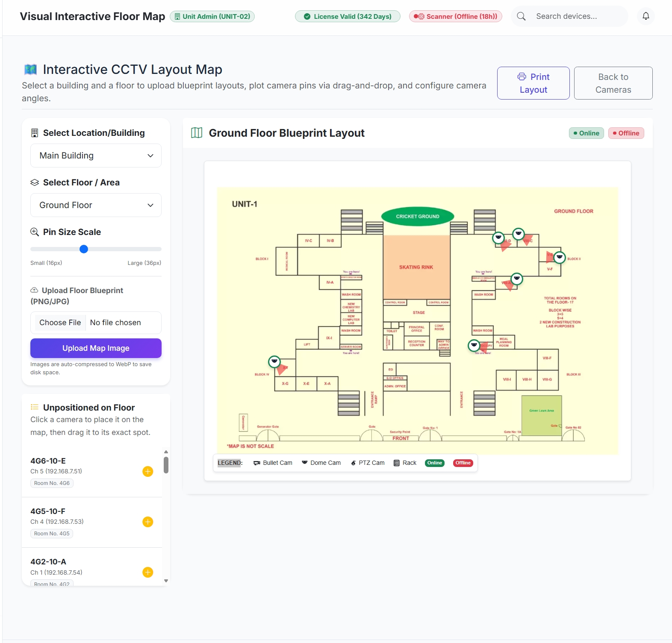Viewport: 672px width, 643px height.
Task: Add camera 4G2-10-A to the map
Action: point(148,572)
